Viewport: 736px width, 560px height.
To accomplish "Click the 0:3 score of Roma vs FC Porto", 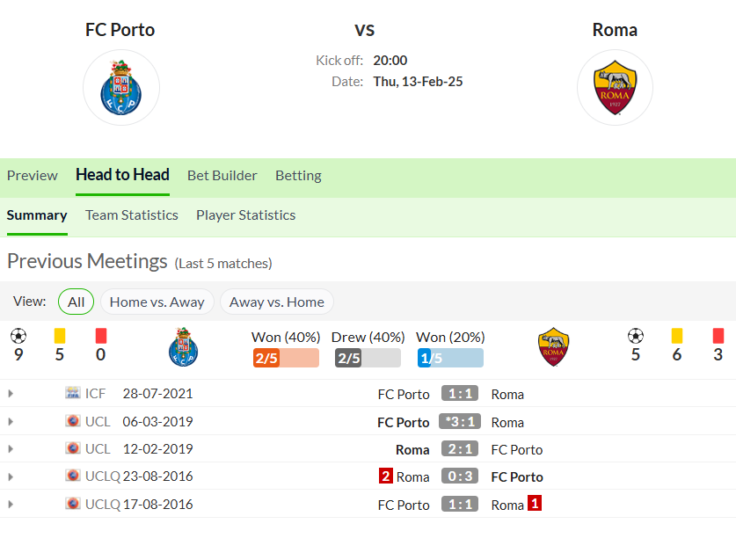I will tap(460, 476).
